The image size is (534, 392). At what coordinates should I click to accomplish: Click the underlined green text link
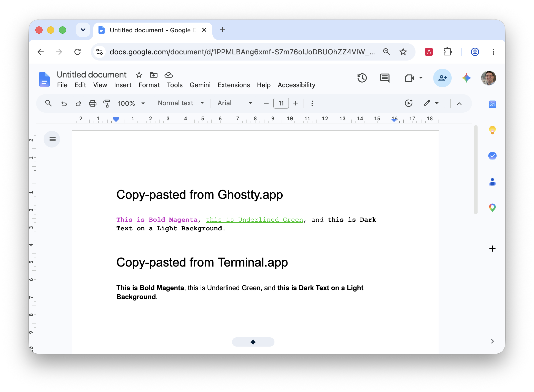(x=254, y=220)
